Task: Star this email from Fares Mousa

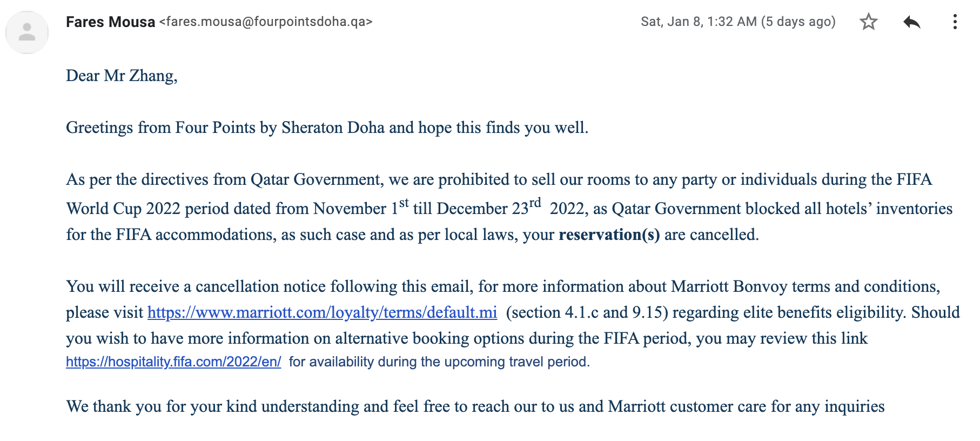Action: 868,22
